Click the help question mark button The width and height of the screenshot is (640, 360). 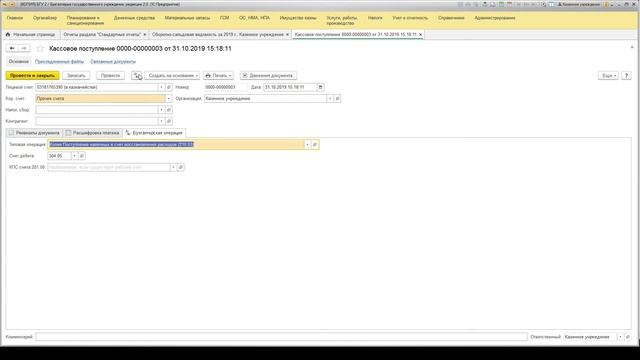(x=627, y=76)
